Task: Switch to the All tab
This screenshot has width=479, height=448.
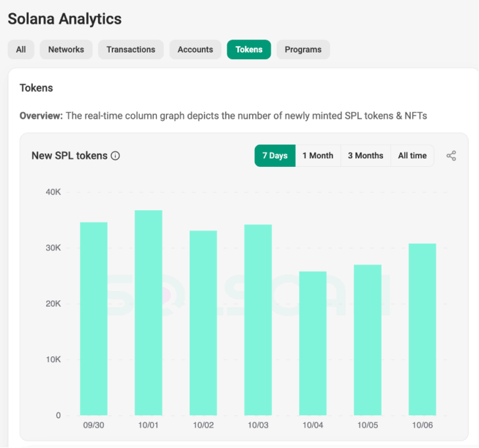Action: pos(21,49)
